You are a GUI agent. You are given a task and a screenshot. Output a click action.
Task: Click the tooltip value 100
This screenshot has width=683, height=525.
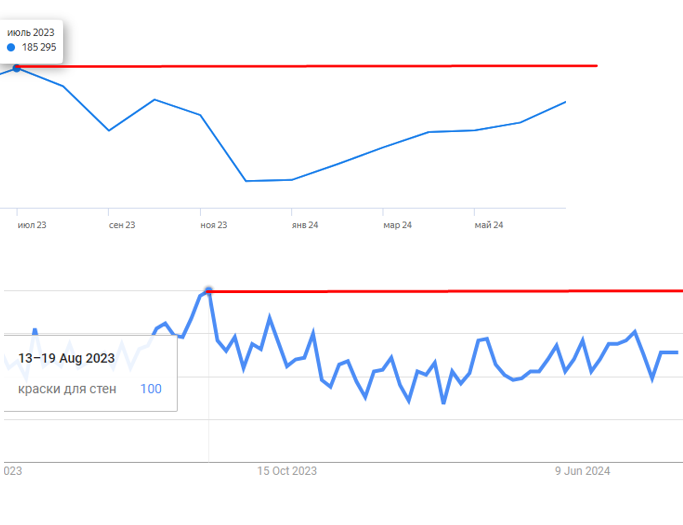point(151,389)
